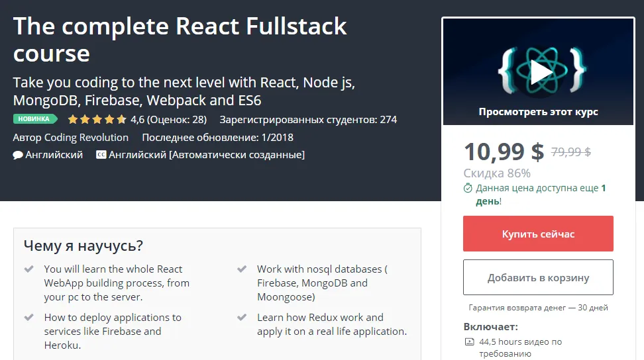Click checkmark beside nosql databases item
The width and height of the screenshot is (644, 360).
coord(242,269)
